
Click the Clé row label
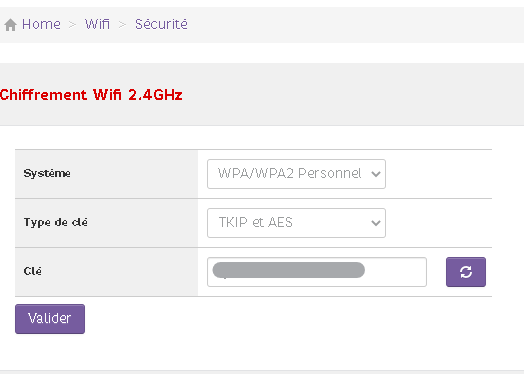32,271
